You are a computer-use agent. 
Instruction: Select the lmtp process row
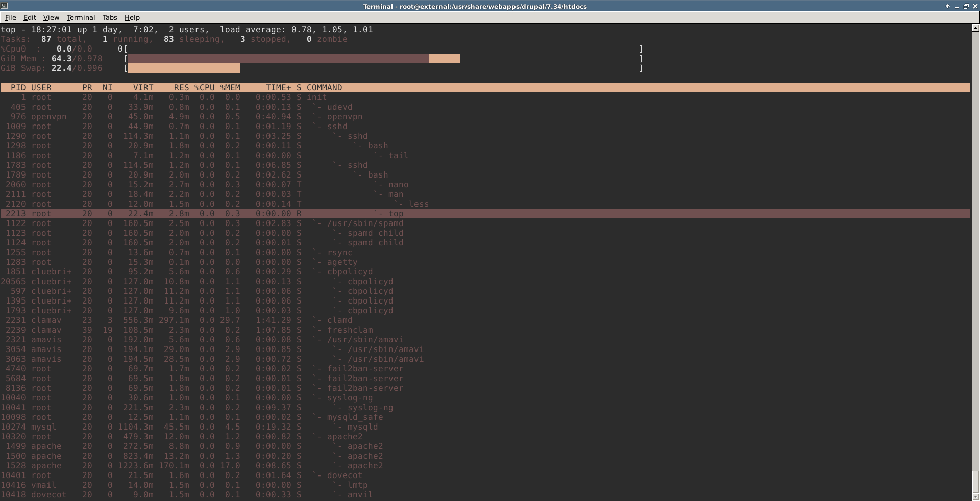485,485
